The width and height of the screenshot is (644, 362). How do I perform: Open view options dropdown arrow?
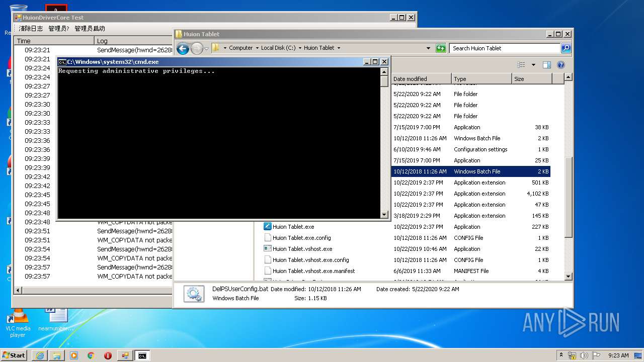tap(533, 65)
